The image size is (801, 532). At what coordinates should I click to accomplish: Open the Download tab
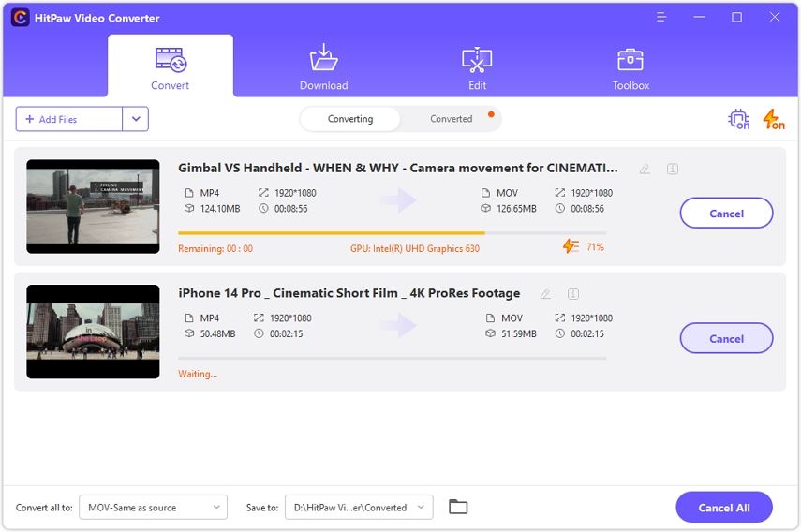click(323, 66)
